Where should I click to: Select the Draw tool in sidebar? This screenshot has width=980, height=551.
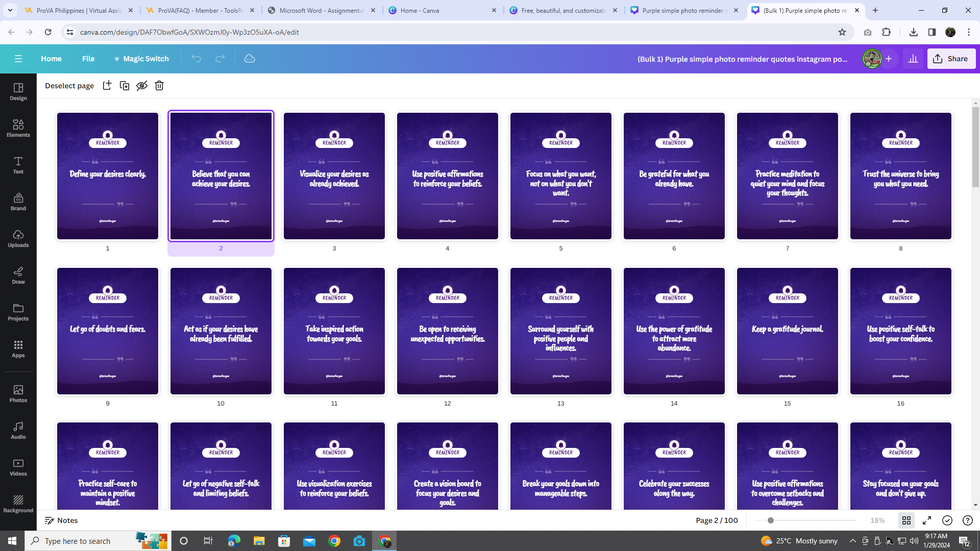(x=18, y=275)
